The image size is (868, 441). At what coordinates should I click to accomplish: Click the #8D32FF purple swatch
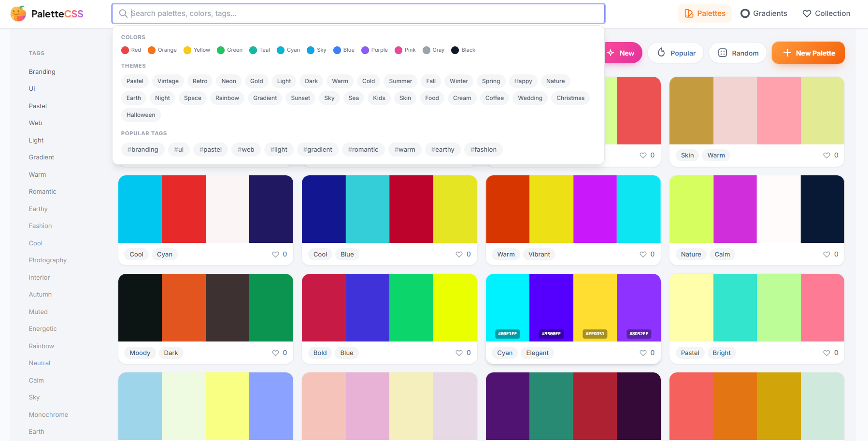(x=639, y=308)
